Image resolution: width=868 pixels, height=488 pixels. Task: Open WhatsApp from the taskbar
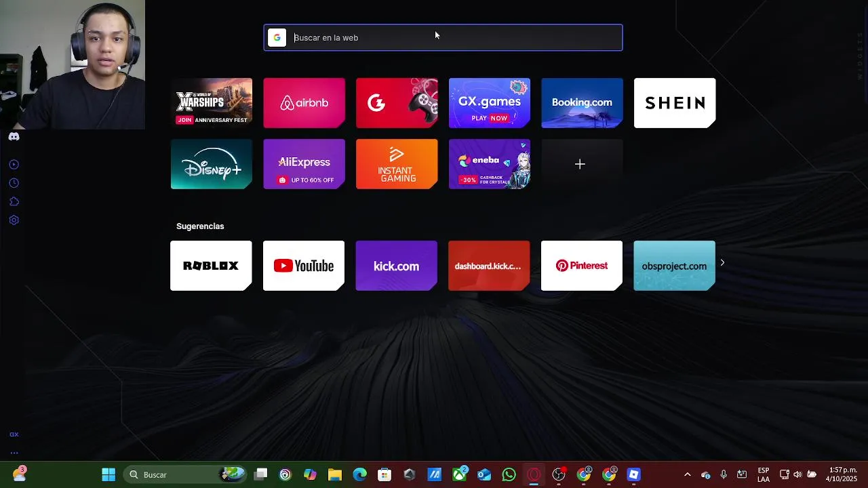coord(509,474)
